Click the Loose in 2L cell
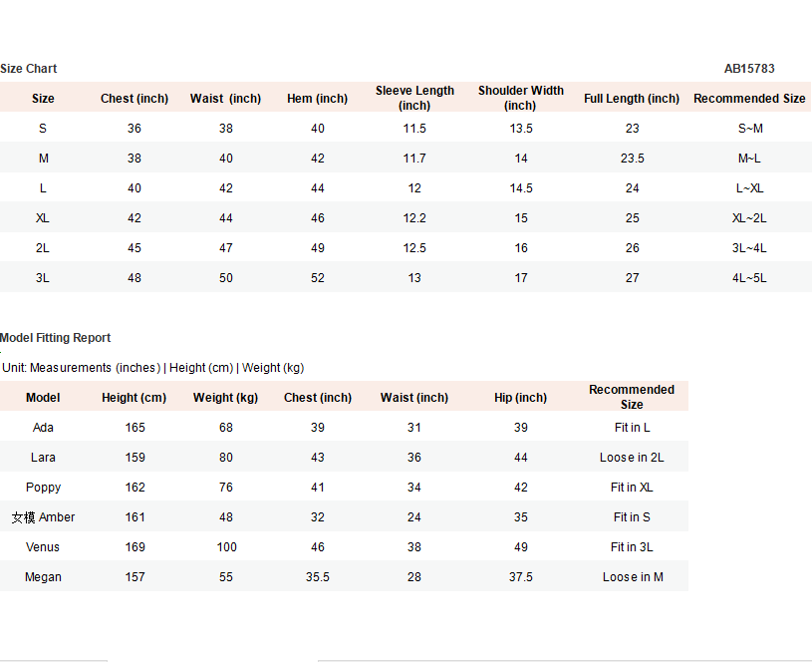Viewport: 812px width, 662px height. 632,458
